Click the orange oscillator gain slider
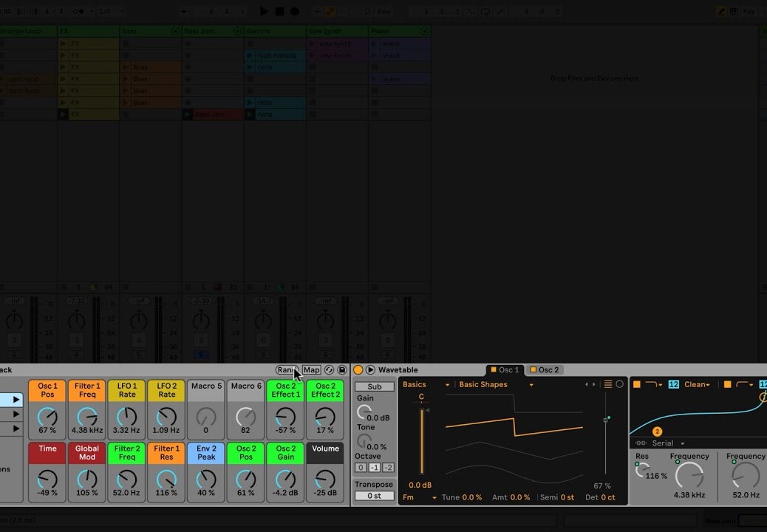 (421, 442)
